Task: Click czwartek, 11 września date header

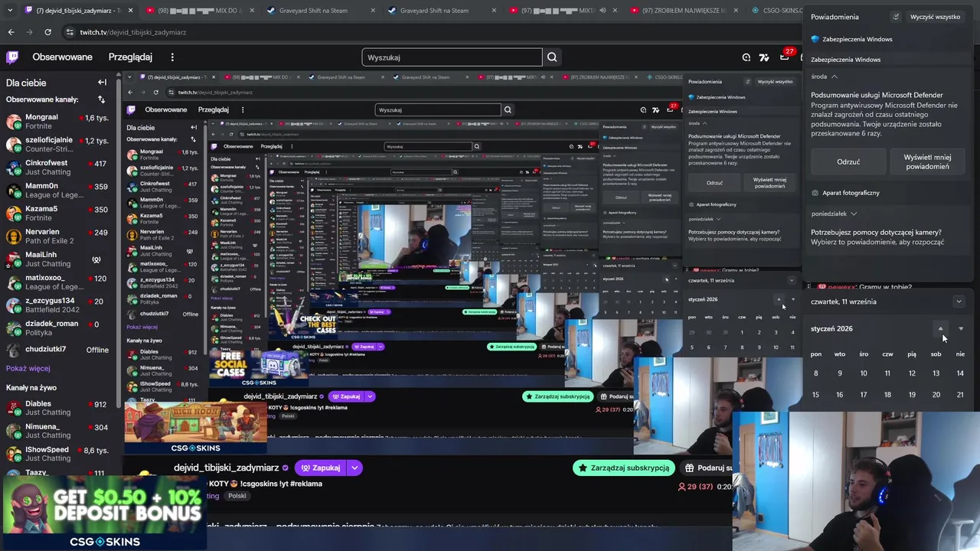Action: click(844, 302)
